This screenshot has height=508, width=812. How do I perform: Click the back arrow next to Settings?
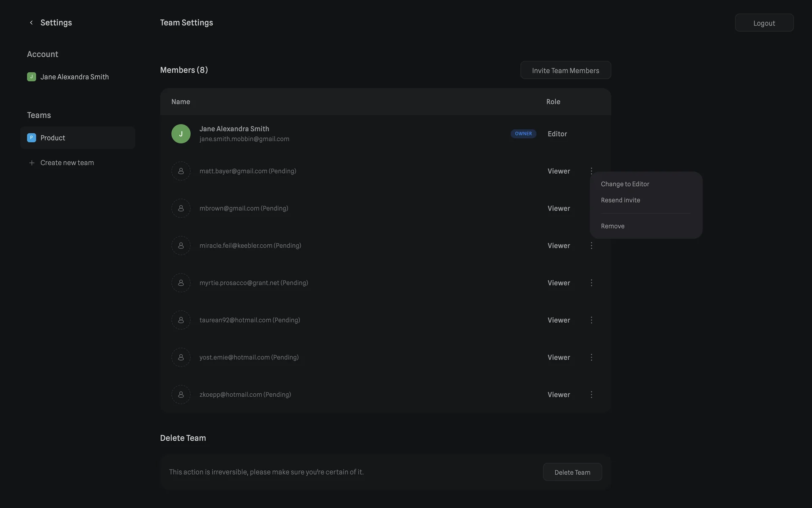click(31, 23)
